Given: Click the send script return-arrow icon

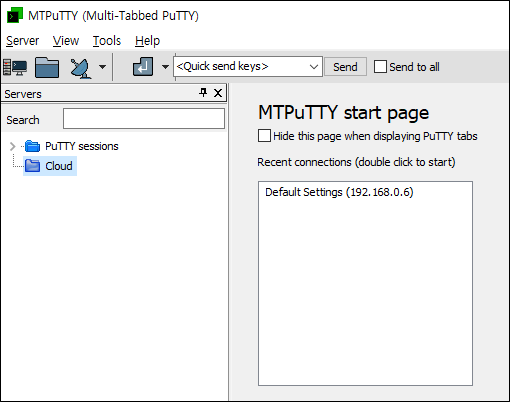Looking at the screenshot, I should point(143,66).
